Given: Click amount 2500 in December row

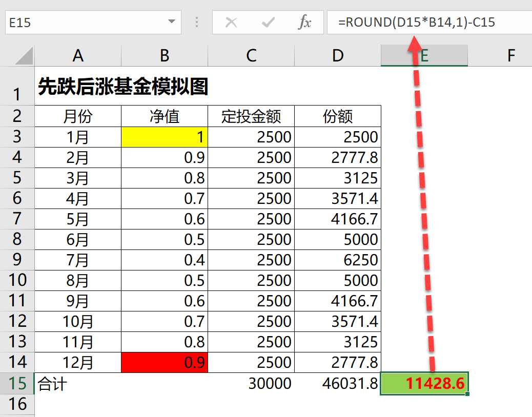Looking at the screenshot, I should tap(251, 362).
